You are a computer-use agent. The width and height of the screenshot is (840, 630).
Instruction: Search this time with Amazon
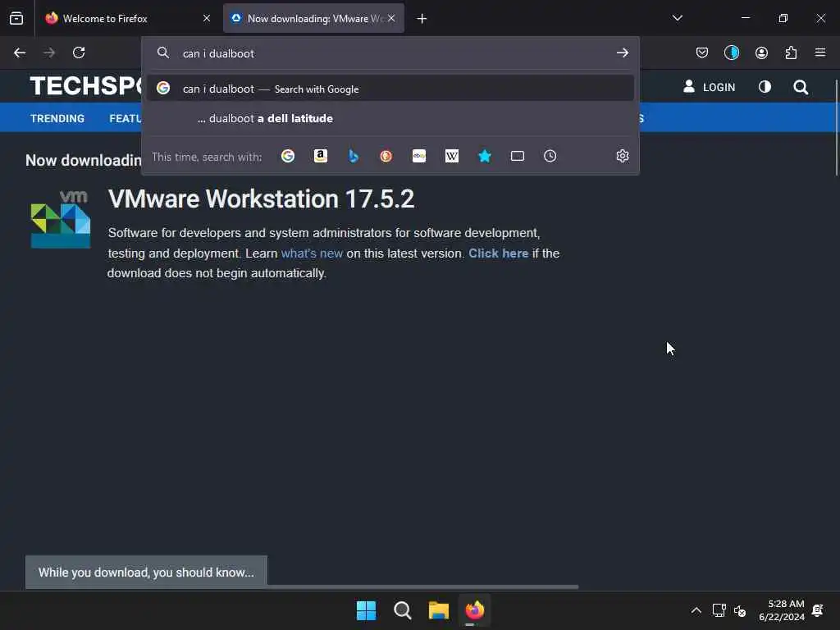click(x=321, y=156)
